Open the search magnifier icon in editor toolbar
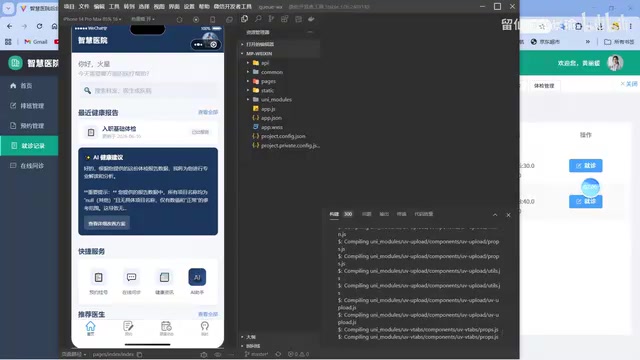 coord(258,19)
